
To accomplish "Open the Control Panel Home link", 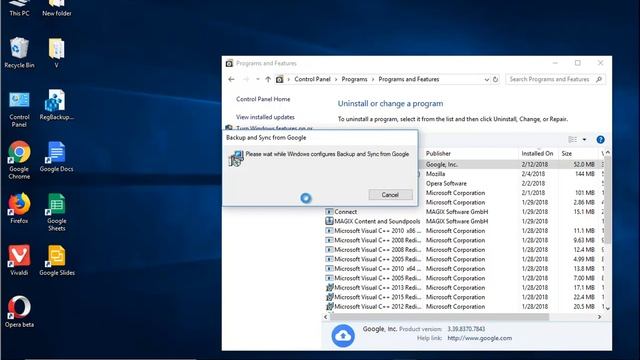I will (263, 99).
